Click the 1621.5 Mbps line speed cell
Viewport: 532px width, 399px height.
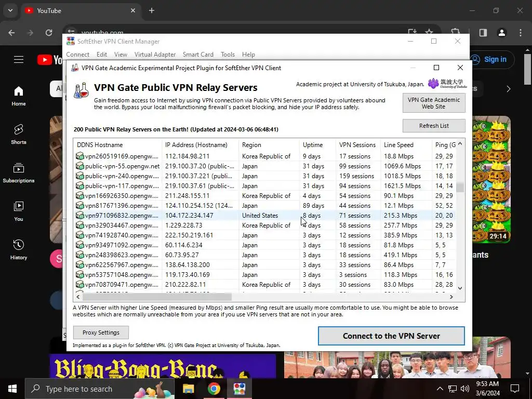click(x=403, y=186)
